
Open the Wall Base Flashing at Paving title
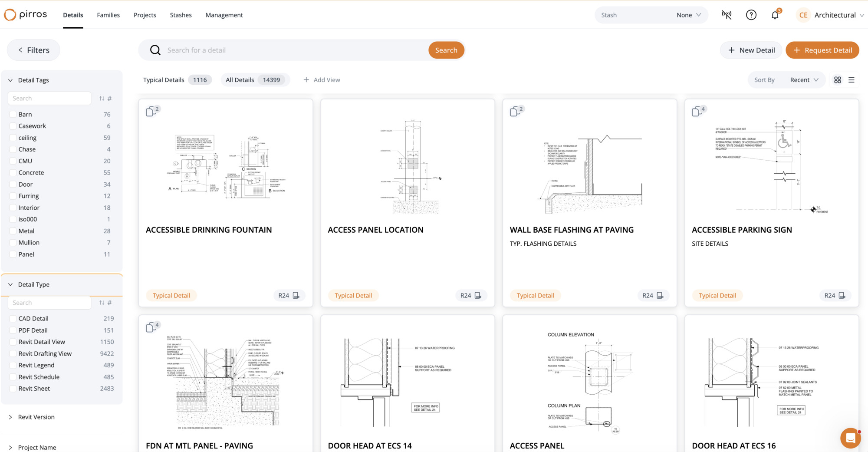(x=572, y=230)
